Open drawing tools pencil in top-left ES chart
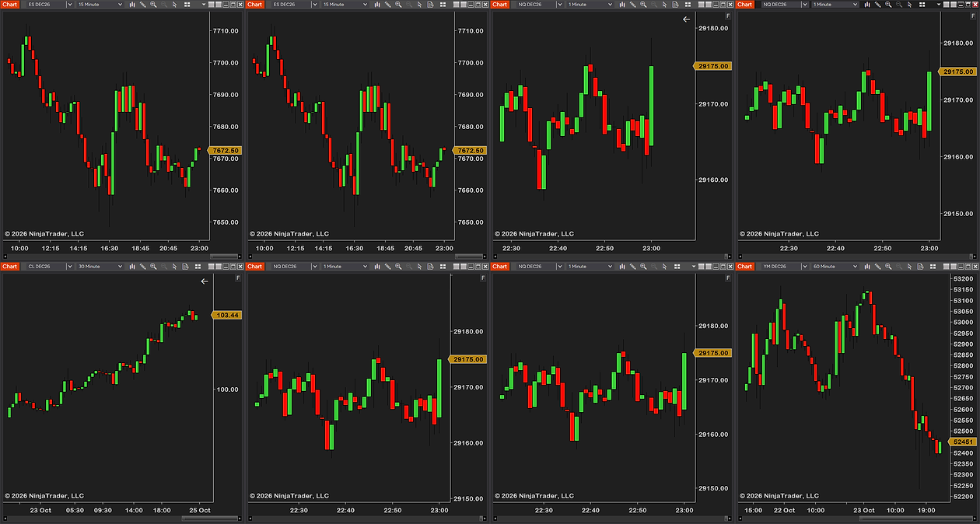The height and width of the screenshot is (524, 980). click(143, 5)
